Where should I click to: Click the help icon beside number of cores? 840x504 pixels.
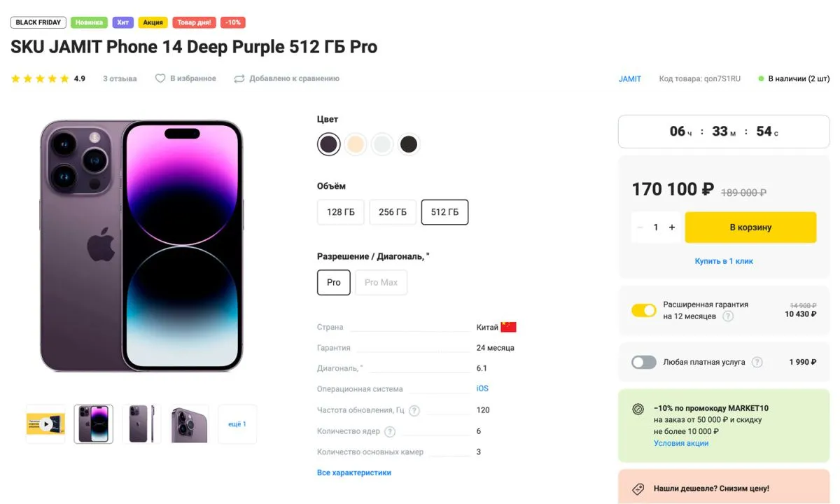point(390,431)
